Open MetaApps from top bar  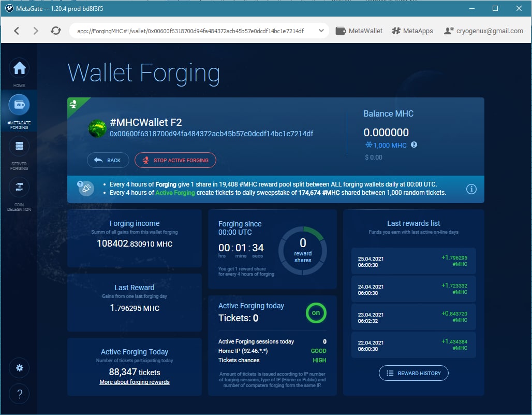[x=412, y=31]
